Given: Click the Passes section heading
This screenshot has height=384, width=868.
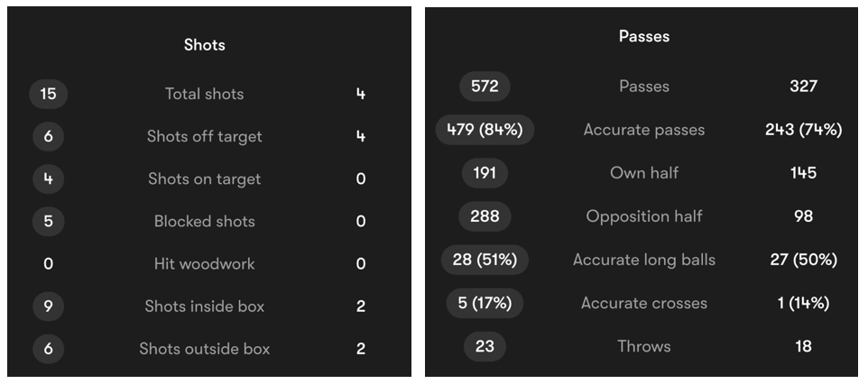Looking at the screenshot, I should 644,37.
